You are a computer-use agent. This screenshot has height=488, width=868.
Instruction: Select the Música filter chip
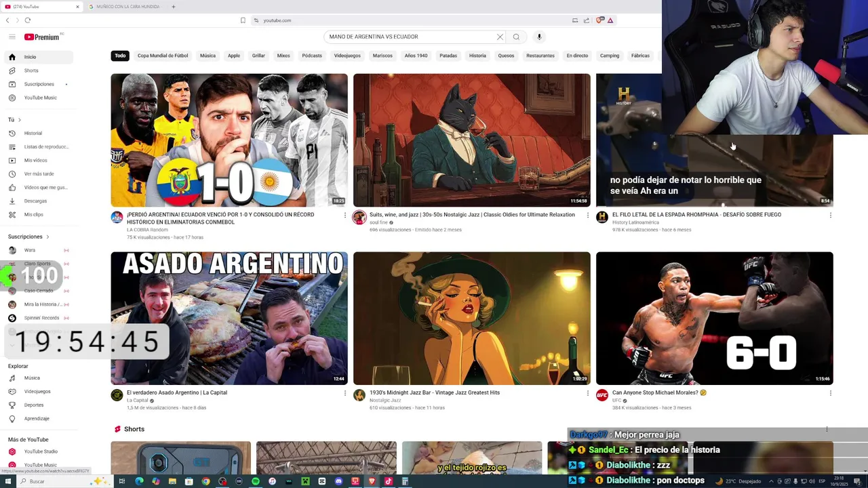coord(208,56)
